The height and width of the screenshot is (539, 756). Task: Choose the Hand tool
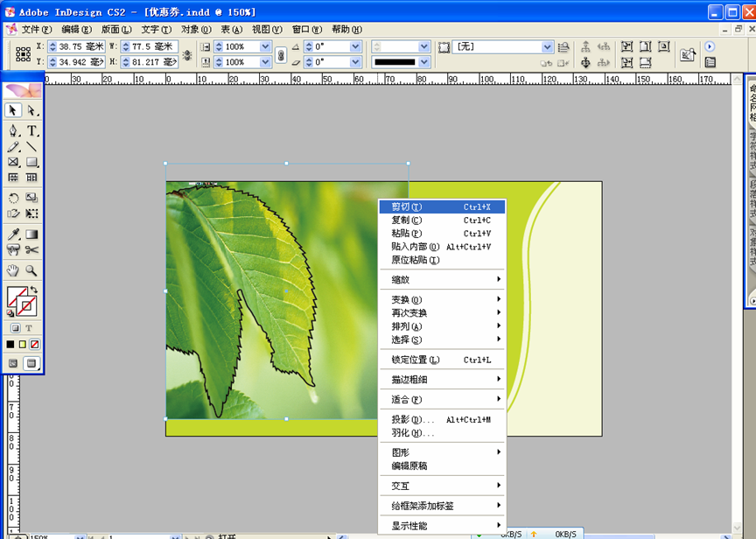(14, 270)
